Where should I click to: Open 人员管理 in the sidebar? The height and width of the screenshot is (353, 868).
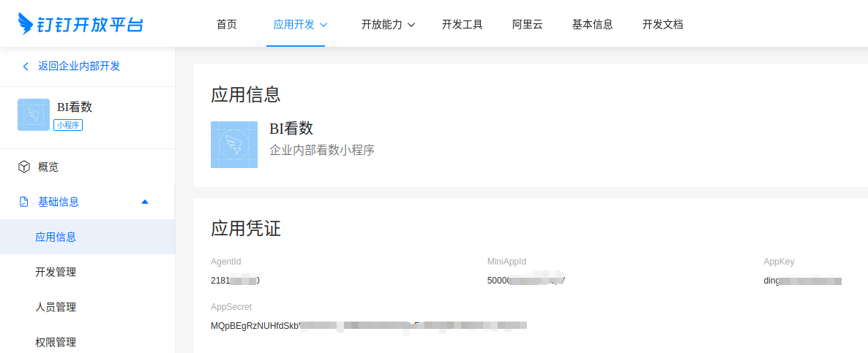click(56, 307)
